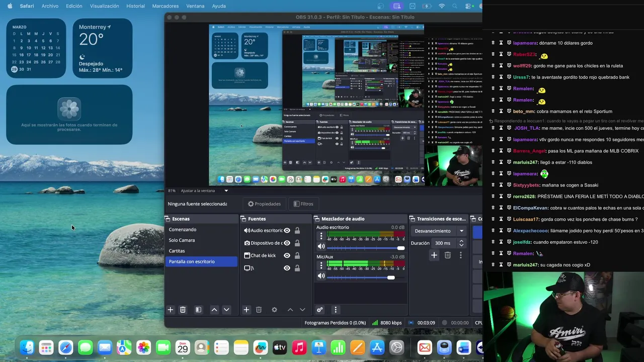Add a new source in Fuentes panel
The height and width of the screenshot is (362, 644).
coord(246,310)
